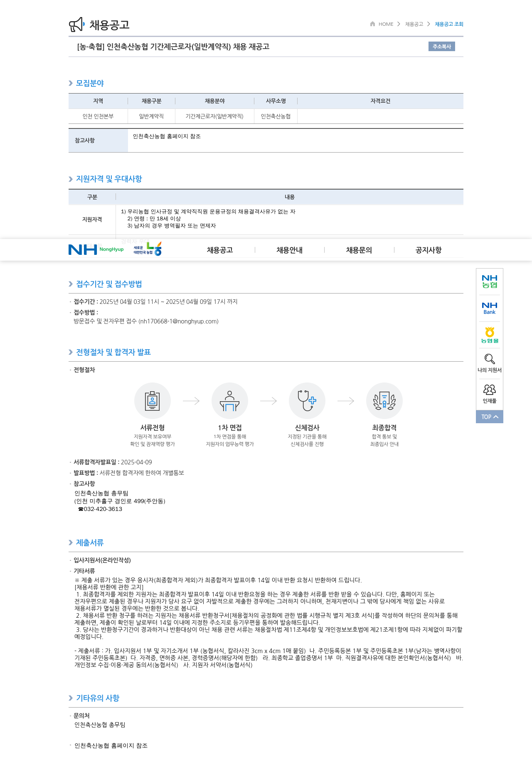Open the 농협몰 sidebar shortcut
The height and width of the screenshot is (777, 532).
coord(490,335)
